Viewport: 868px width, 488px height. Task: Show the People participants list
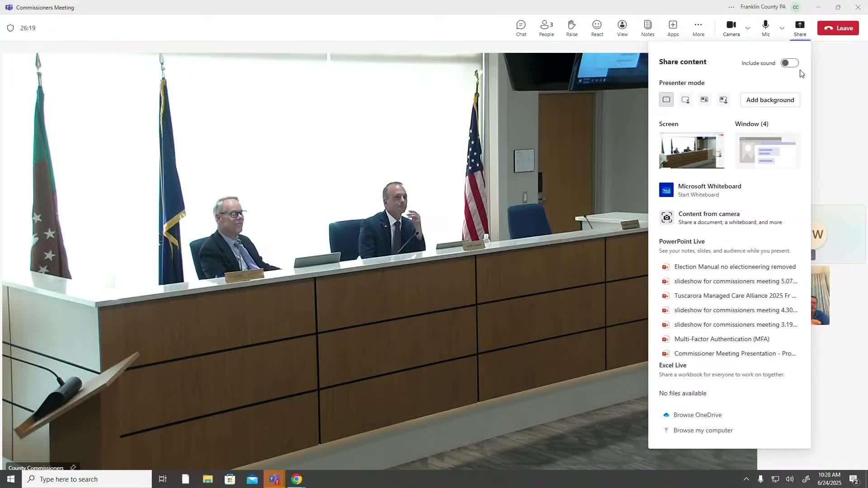546,28
